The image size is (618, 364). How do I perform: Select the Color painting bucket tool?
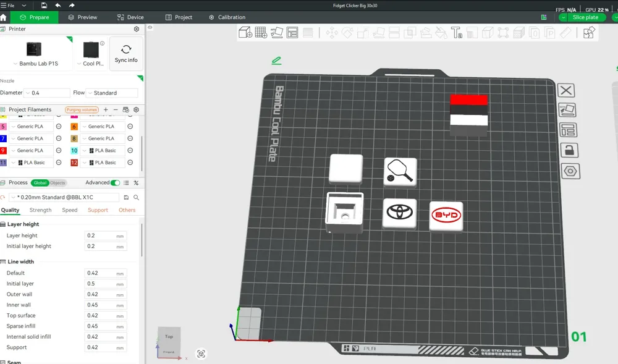click(x=441, y=33)
